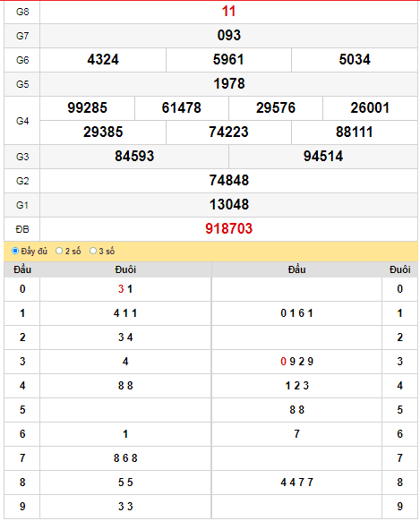Click the special prize number 918703
The width and height of the screenshot is (420, 521).
pos(229,228)
